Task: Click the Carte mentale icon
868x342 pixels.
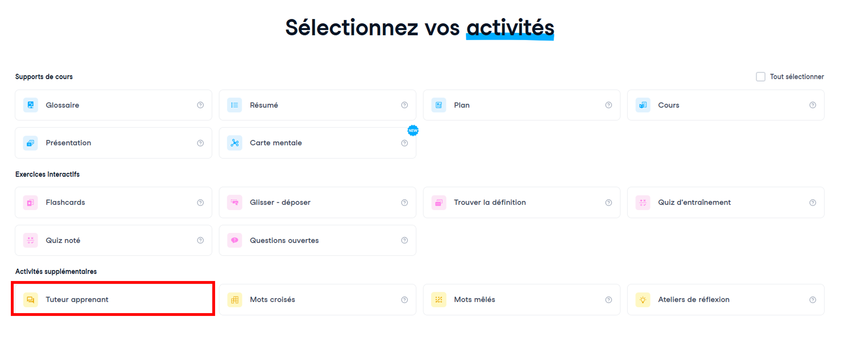Action: click(235, 143)
